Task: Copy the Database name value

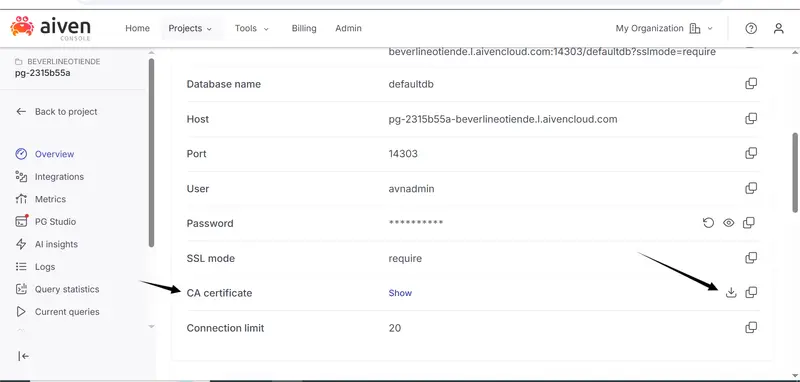Action: [751, 84]
